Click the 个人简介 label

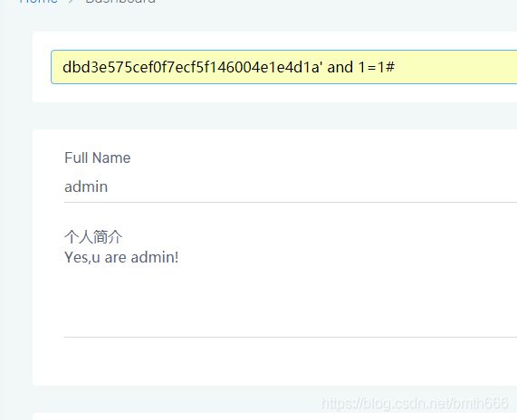coord(93,237)
